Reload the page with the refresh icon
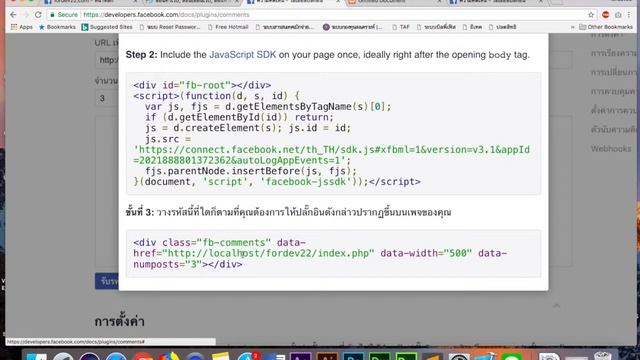640x360 pixels. point(38,15)
